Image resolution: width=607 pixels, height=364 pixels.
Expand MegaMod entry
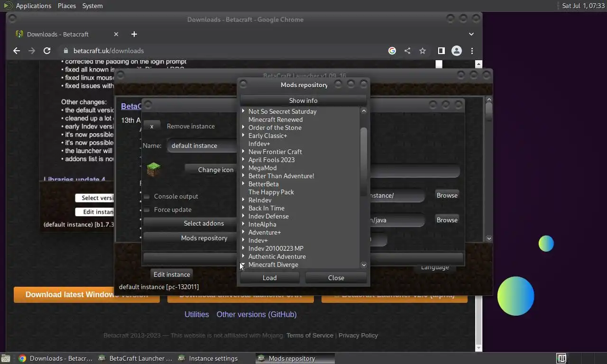(x=243, y=168)
